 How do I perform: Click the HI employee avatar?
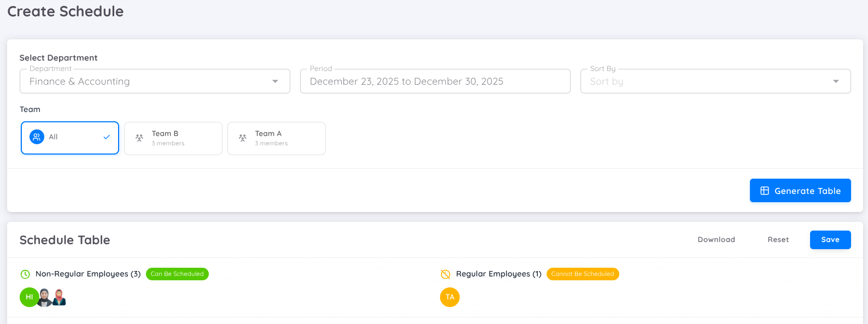coord(29,297)
